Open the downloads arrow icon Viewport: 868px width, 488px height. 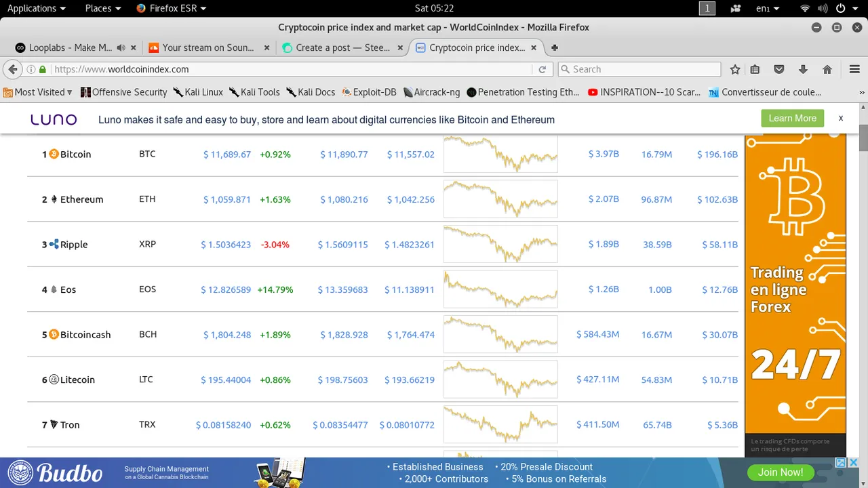pos(803,69)
